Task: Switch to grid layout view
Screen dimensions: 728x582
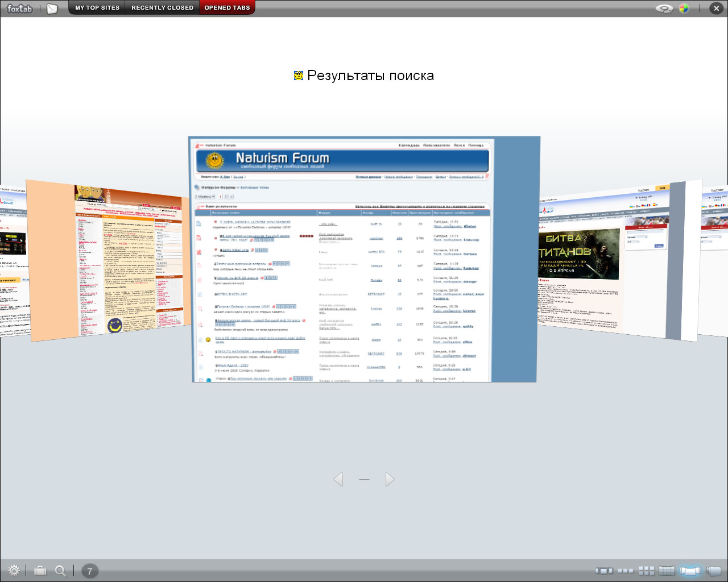Action: point(647,571)
